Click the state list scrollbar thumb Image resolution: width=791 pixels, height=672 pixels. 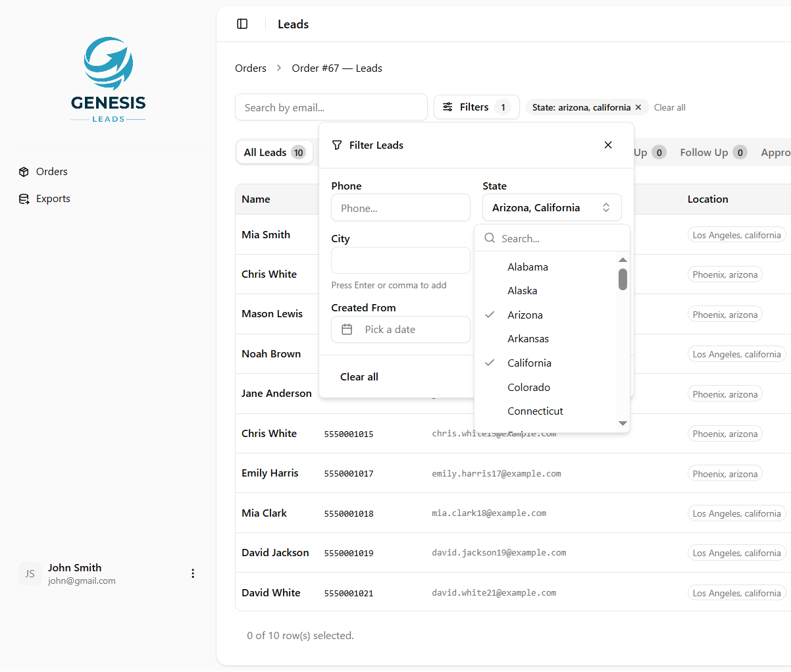pyautogui.click(x=623, y=279)
